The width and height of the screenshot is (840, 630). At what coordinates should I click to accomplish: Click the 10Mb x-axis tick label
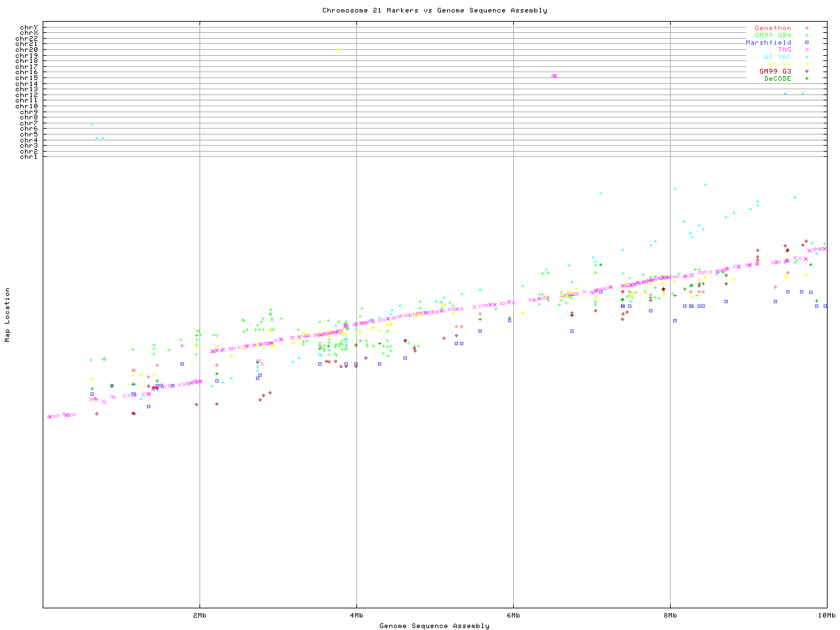click(x=826, y=616)
